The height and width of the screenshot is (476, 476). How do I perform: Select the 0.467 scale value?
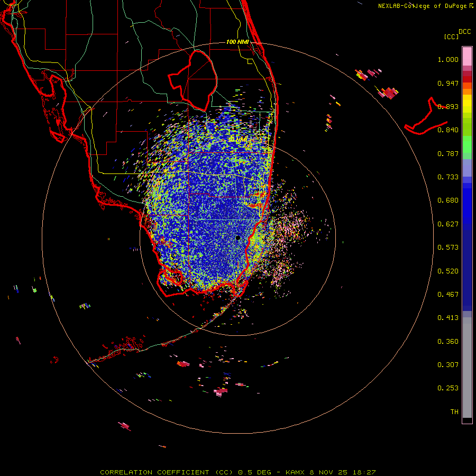click(448, 295)
